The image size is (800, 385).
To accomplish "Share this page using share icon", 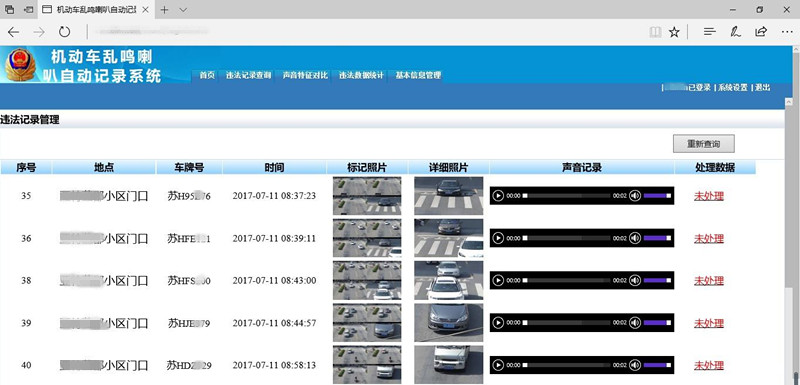I will 761,32.
